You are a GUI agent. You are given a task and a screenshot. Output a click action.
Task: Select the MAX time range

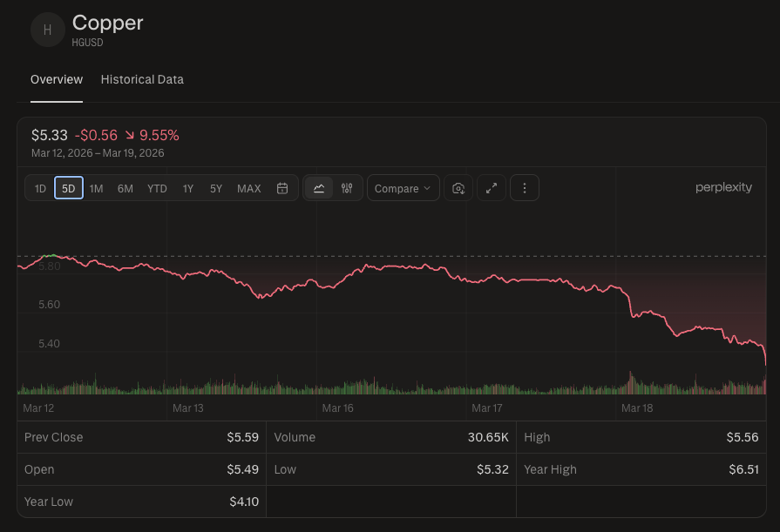[249, 188]
